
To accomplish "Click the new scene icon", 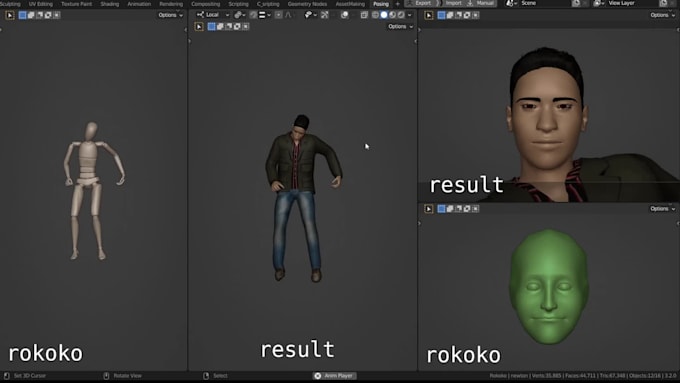I will [x=576, y=3].
